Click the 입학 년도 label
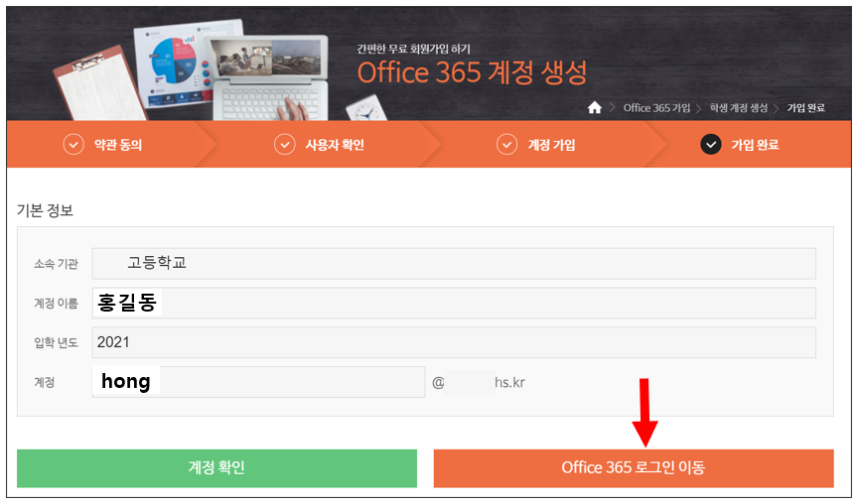The height and width of the screenshot is (504, 857). pyautogui.click(x=56, y=342)
